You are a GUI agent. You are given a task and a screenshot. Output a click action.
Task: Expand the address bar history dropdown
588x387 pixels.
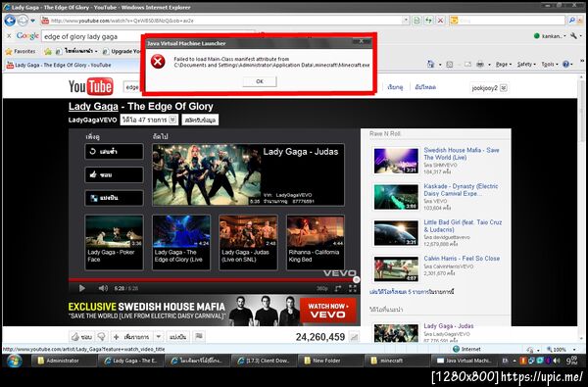(x=406, y=20)
